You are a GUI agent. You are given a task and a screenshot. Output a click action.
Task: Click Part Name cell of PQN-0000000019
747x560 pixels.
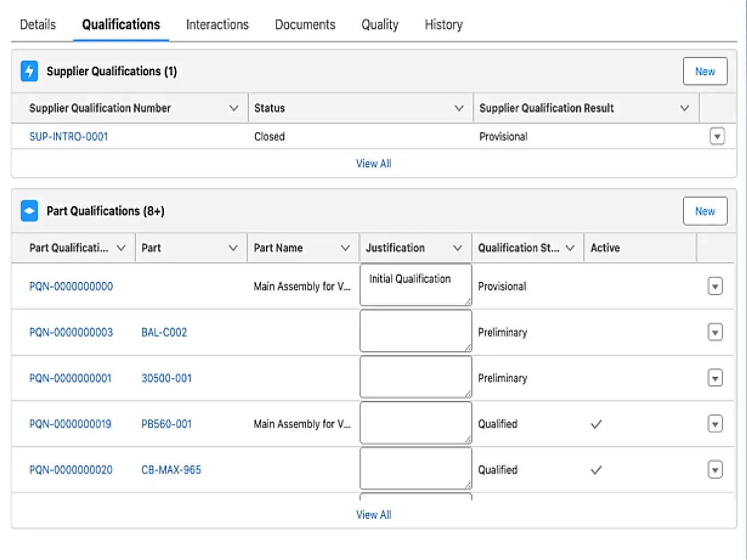(x=302, y=424)
